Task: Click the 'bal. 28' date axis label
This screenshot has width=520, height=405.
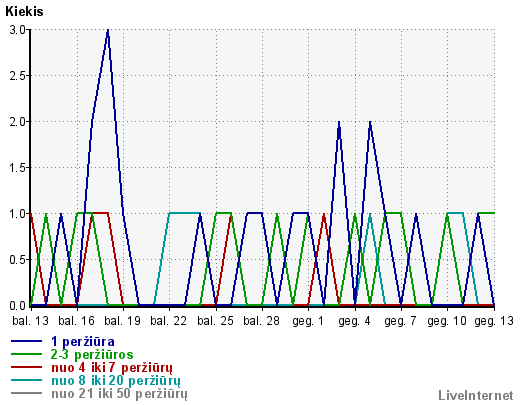Action: 261,321
